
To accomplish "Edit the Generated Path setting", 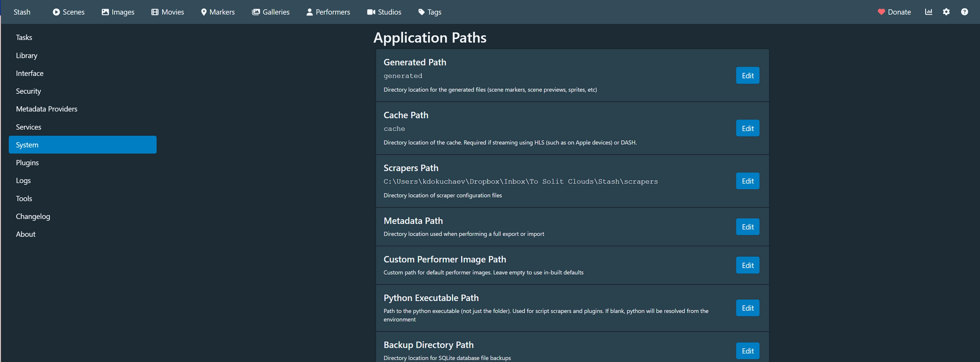I will [747, 76].
